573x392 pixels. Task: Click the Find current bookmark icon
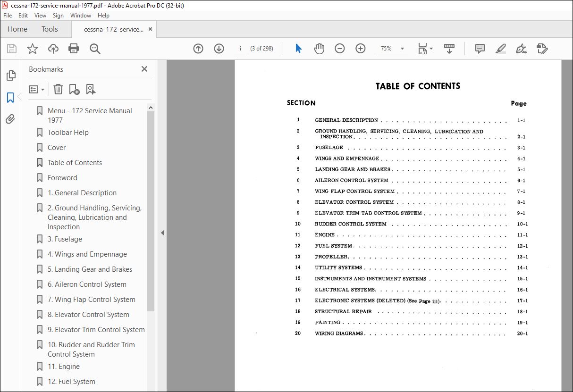coord(91,89)
